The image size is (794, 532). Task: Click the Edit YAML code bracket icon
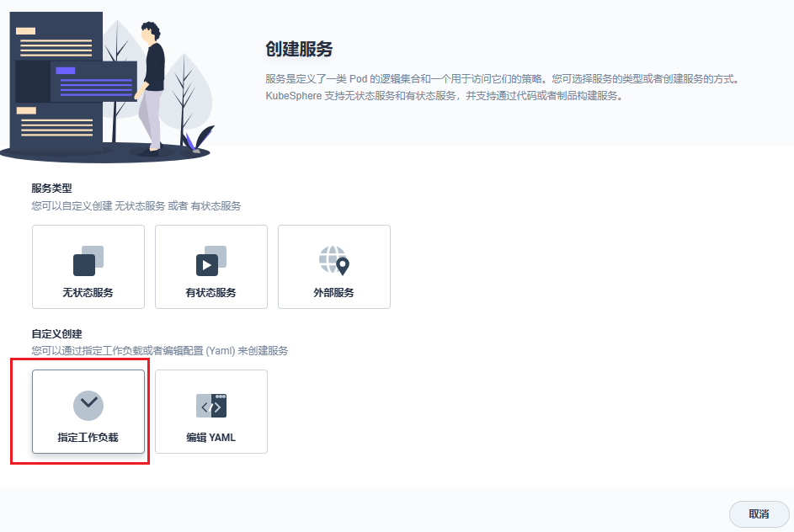(x=210, y=406)
